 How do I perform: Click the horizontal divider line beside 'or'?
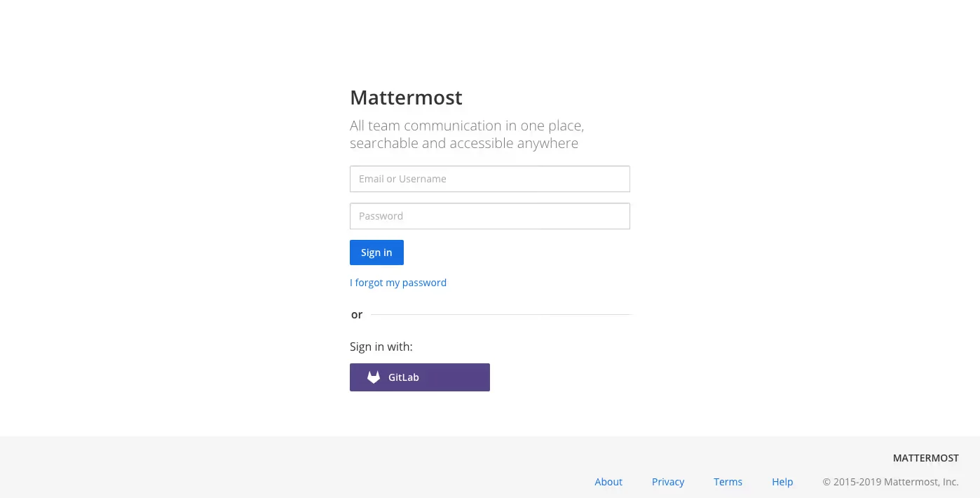(x=501, y=315)
